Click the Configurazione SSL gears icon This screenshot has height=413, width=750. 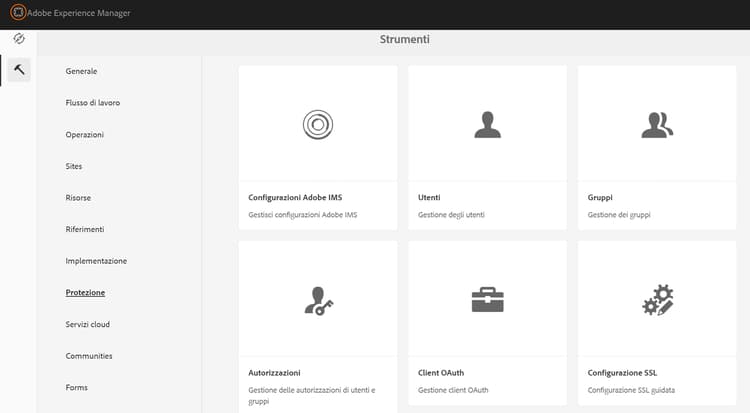[x=658, y=300]
